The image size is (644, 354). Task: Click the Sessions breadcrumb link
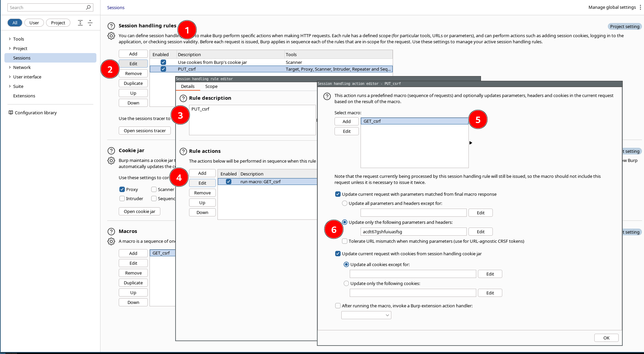[x=116, y=7]
